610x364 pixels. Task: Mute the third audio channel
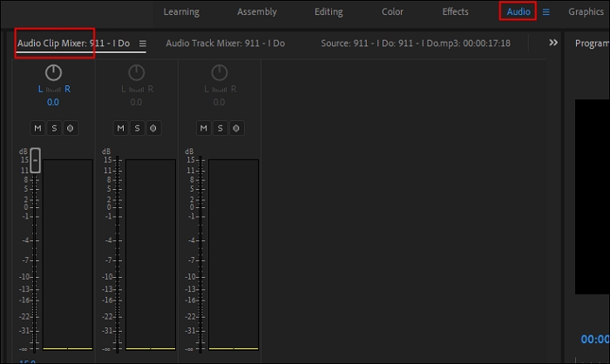(x=203, y=128)
